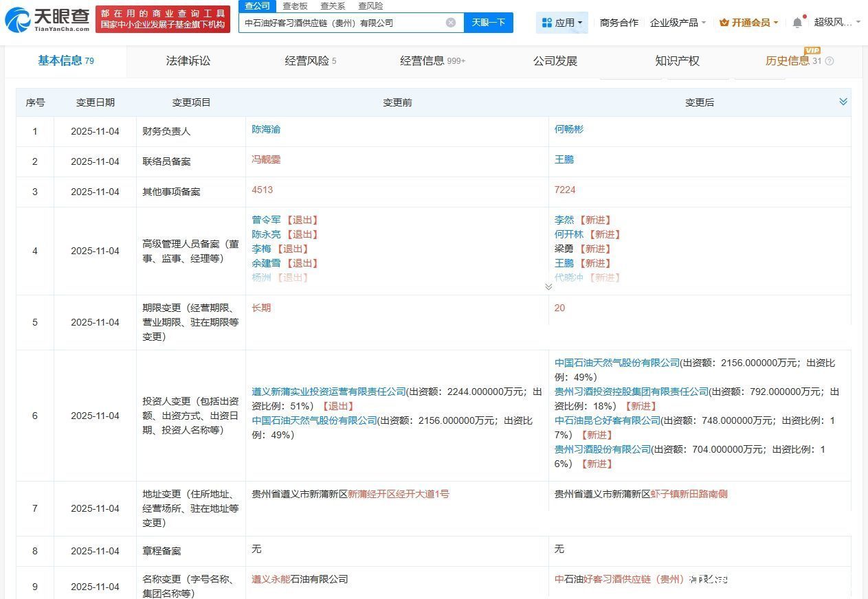Clear the search box with X icon
The image size is (868, 599).
[451, 23]
